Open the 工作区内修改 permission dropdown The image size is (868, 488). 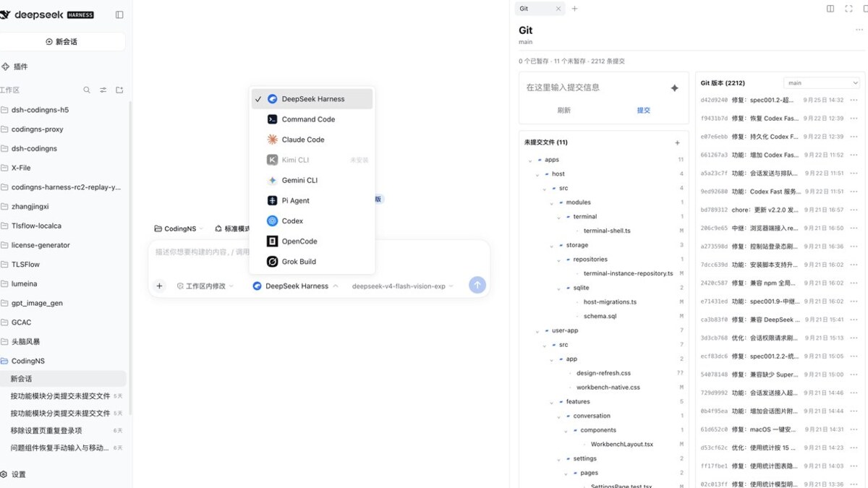205,286
